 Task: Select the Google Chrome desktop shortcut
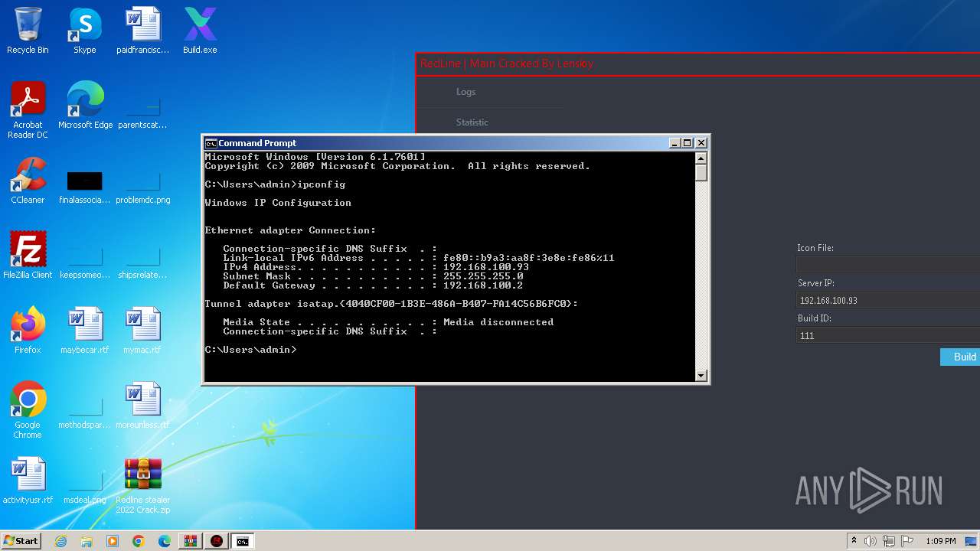tap(28, 410)
